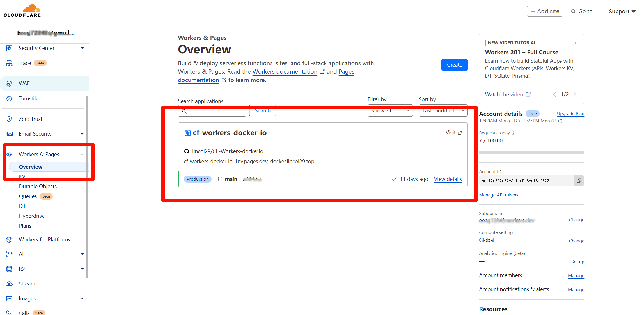Open View details for cf-workers-docker-io

(x=448, y=179)
